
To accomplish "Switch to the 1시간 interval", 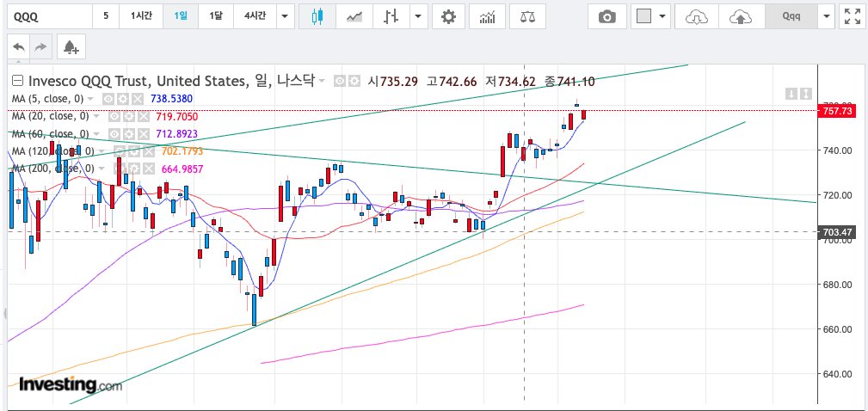I will pyautogui.click(x=140, y=16).
